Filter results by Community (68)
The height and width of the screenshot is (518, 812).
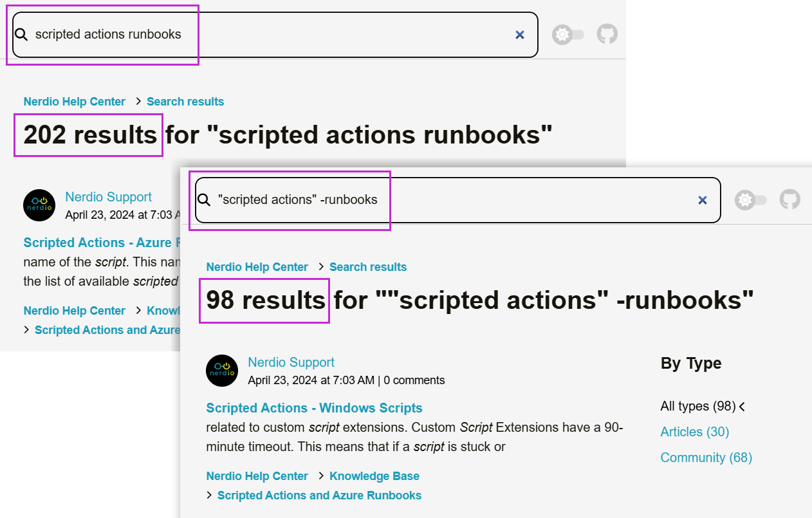tap(706, 458)
